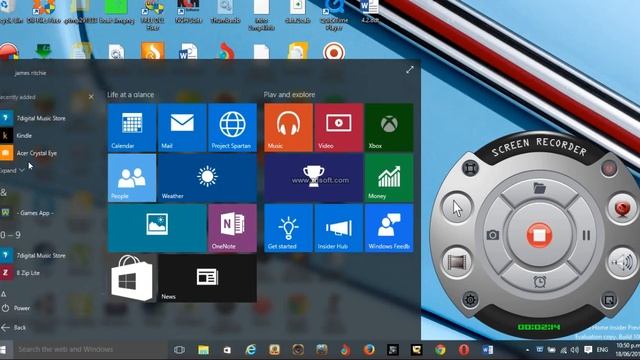This screenshot has height=360, width=640.
Task: Open Screen Recorder settings gear
Action: pyautogui.click(x=470, y=300)
